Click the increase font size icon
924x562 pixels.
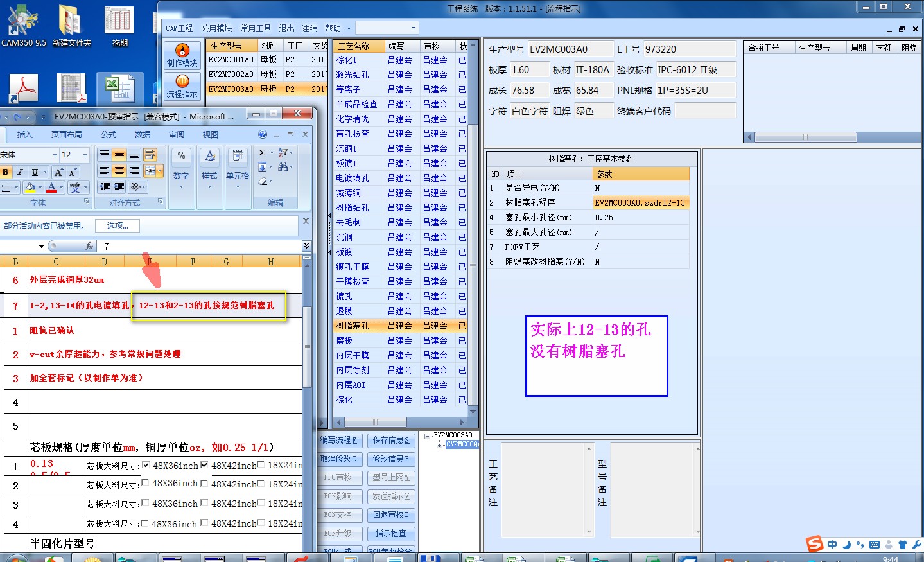[x=58, y=172]
